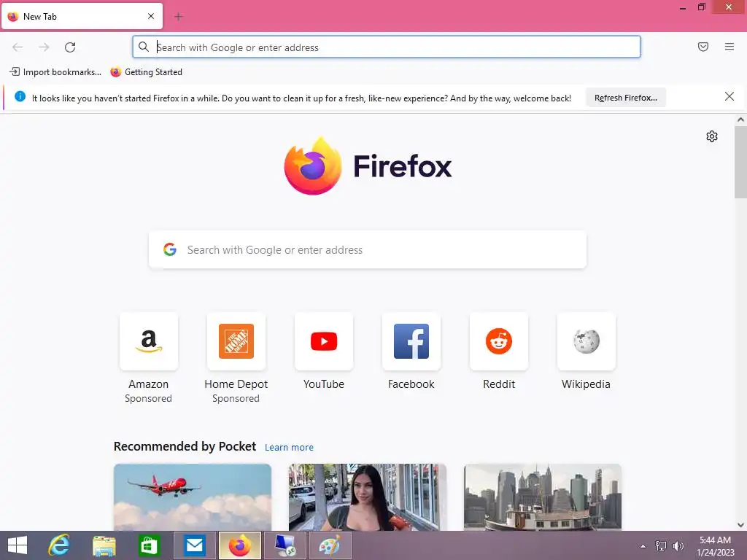The image size is (747, 560).
Task: Restore down the Firefox window
Action: coord(701,7)
